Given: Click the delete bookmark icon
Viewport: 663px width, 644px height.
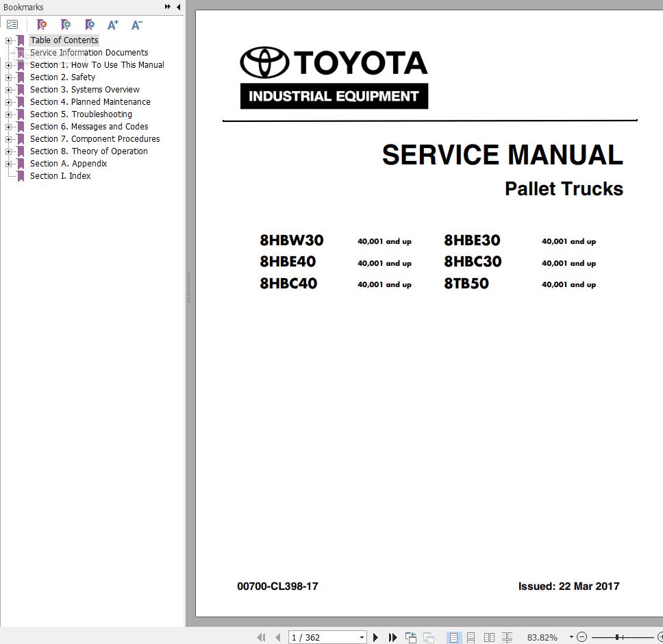Looking at the screenshot, I should click(x=42, y=25).
